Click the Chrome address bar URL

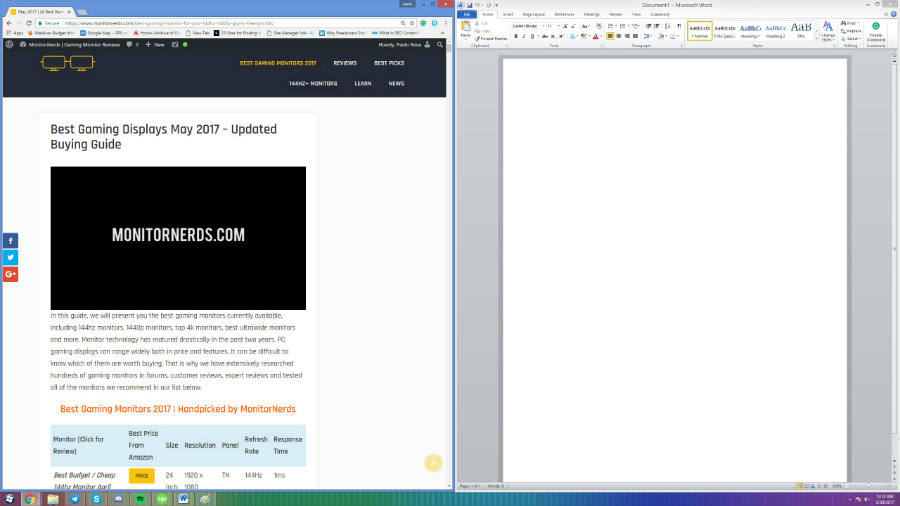click(x=169, y=23)
